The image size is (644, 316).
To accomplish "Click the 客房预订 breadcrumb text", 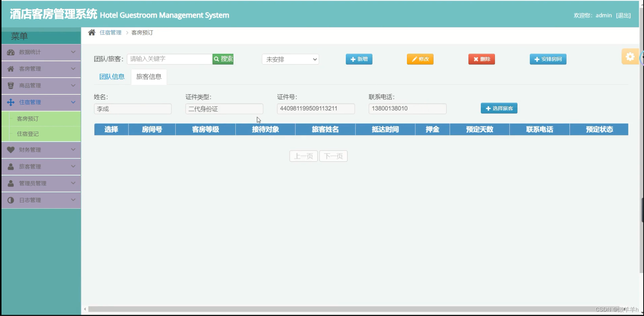I will [x=142, y=32].
